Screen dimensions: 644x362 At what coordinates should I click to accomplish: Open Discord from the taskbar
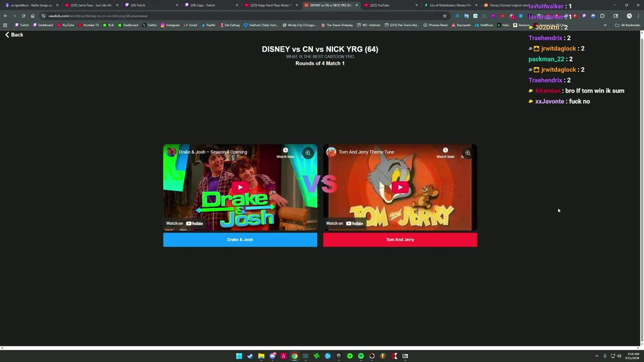pos(272,356)
